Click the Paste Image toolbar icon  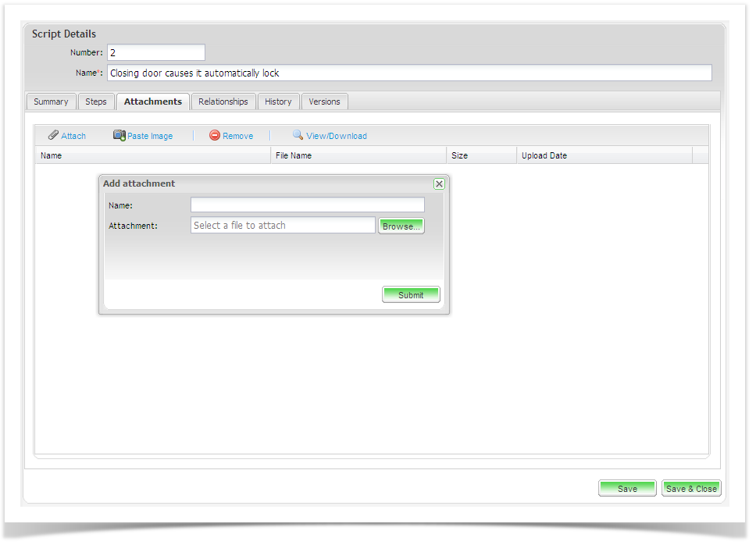click(x=119, y=135)
